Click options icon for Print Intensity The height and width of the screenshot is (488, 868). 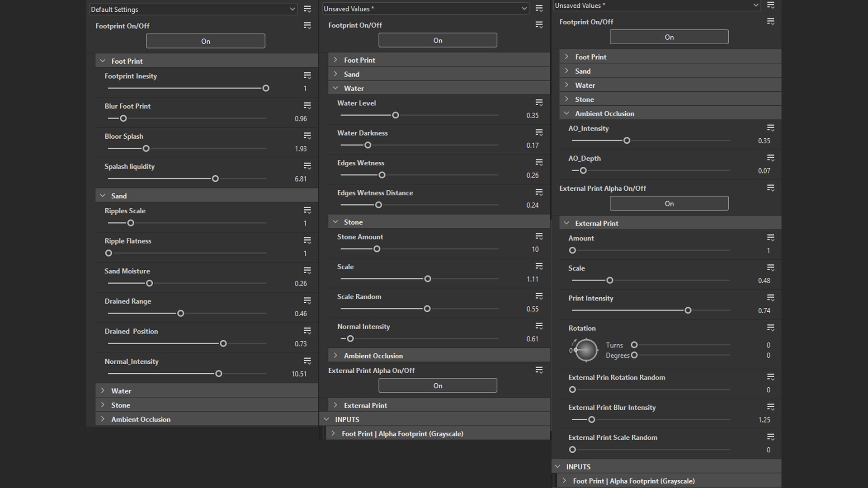771,298
